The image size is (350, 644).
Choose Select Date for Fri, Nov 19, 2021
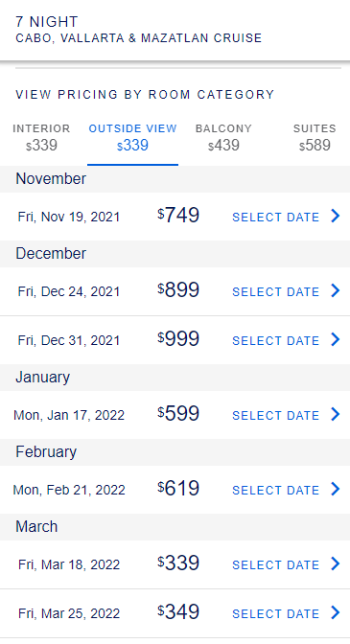[275, 217]
